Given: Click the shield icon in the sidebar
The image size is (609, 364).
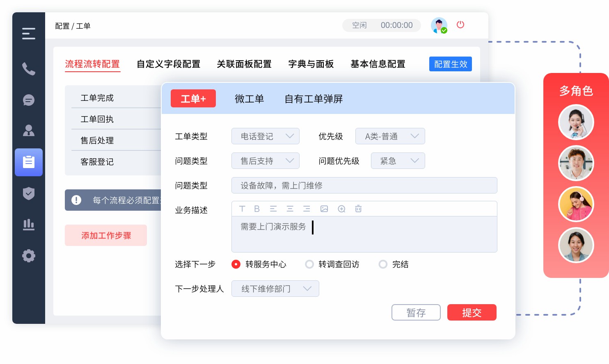Looking at the screenshot, I should (x=29, y=193).
